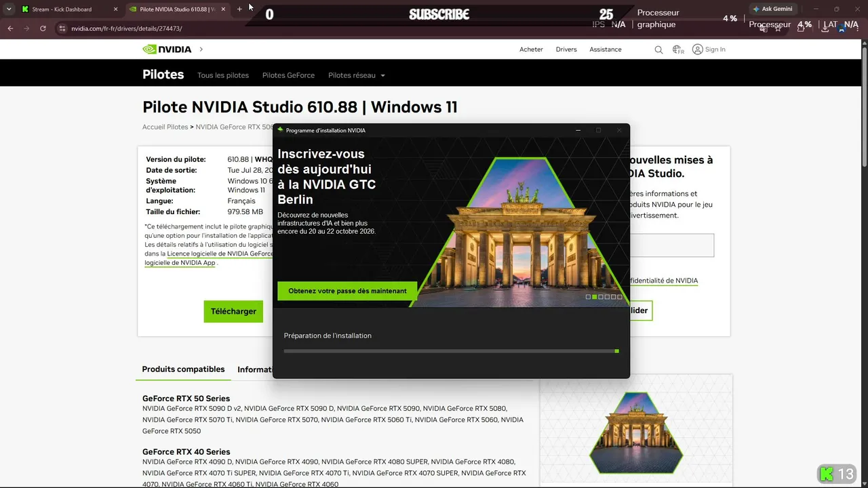Open the globe language selector marked FR
This screenshot has height=488, width=868.
(x=678, y=49)
